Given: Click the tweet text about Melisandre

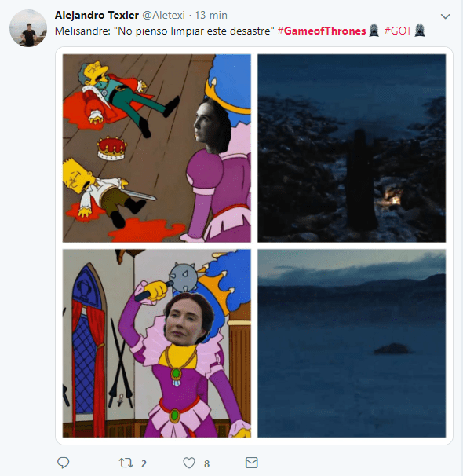Looking at the screenshot, I should pos(164,31).
